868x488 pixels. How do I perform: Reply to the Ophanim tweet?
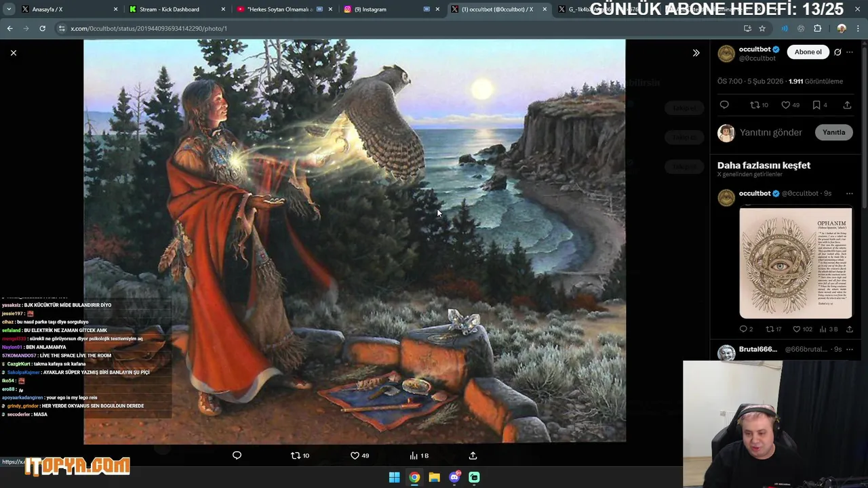[x=746, y=329]
